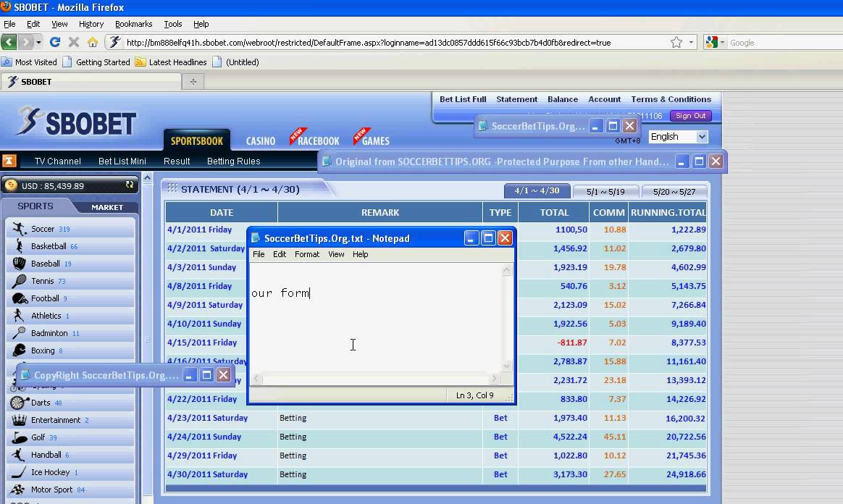Open the Betting Rules link

(x=233, y=161)
